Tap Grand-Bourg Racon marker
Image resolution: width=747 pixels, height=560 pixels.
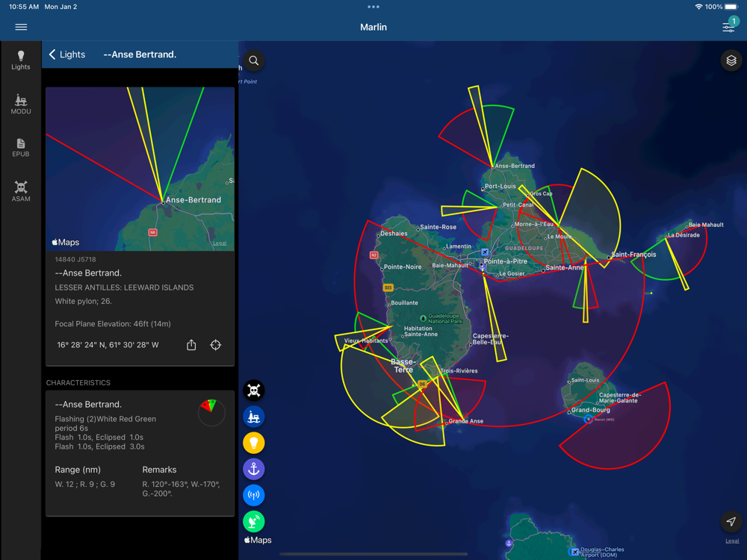(589, 419)
